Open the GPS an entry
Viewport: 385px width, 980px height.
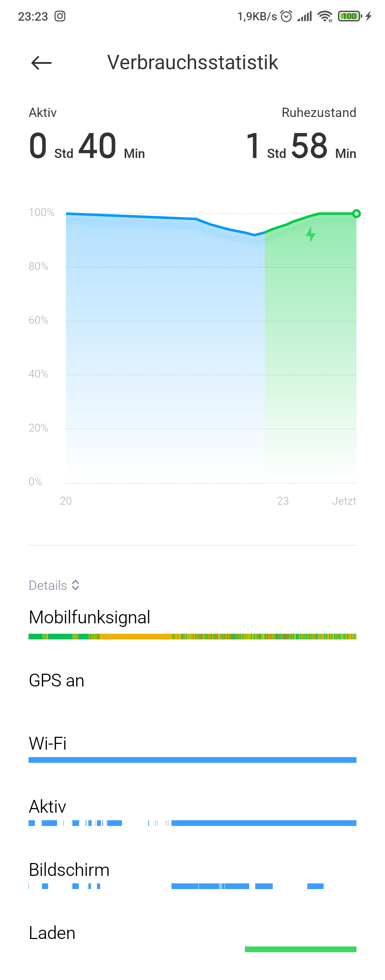[x=56, y=680]
